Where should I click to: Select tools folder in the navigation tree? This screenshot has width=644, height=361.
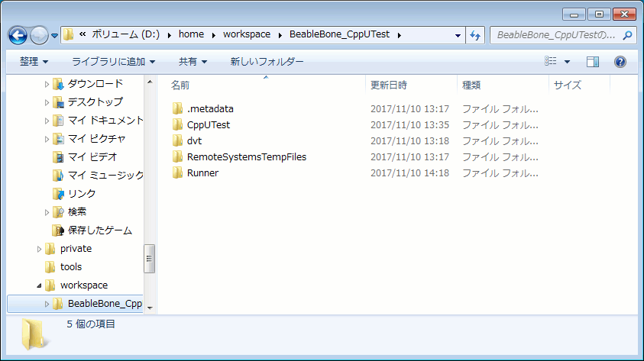71,266
